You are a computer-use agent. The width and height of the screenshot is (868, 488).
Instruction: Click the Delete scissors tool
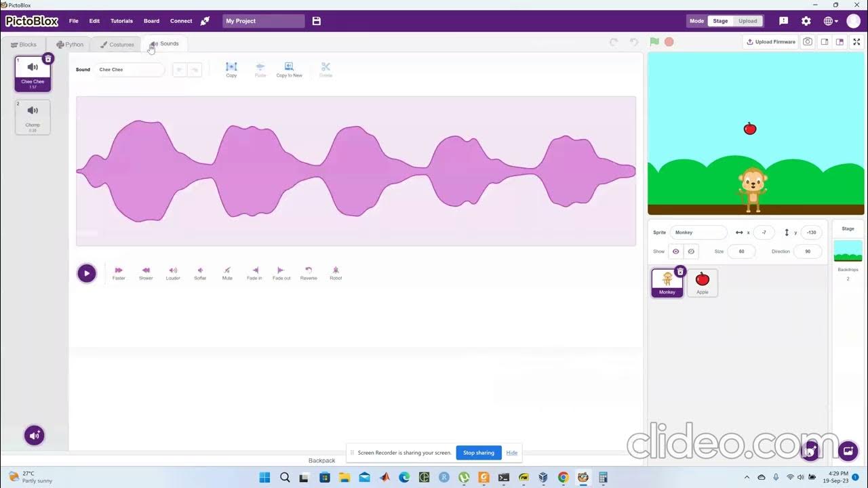(325, 69)
